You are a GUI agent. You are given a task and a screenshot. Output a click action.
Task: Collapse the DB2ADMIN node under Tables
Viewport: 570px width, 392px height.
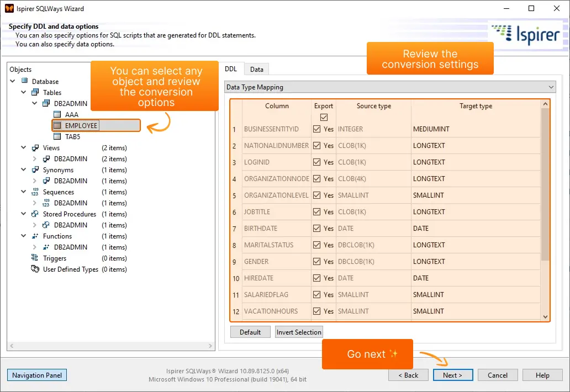[35, 103]
